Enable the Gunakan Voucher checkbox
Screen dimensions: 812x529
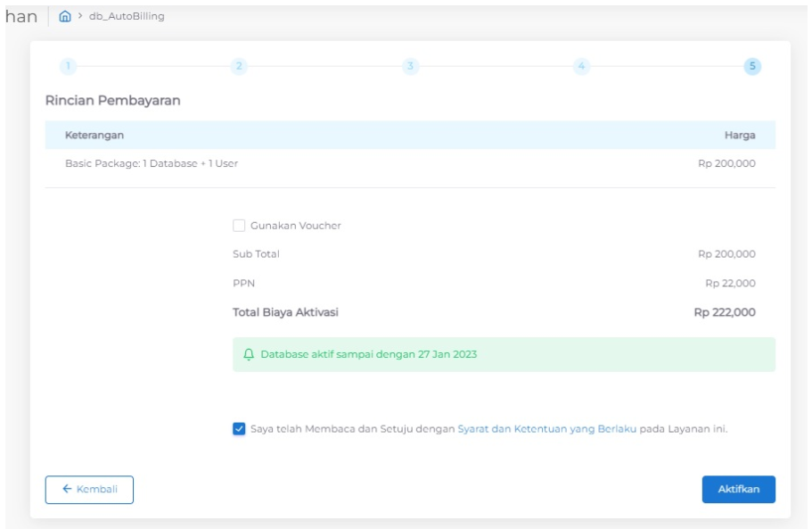(x=239, y=226)
